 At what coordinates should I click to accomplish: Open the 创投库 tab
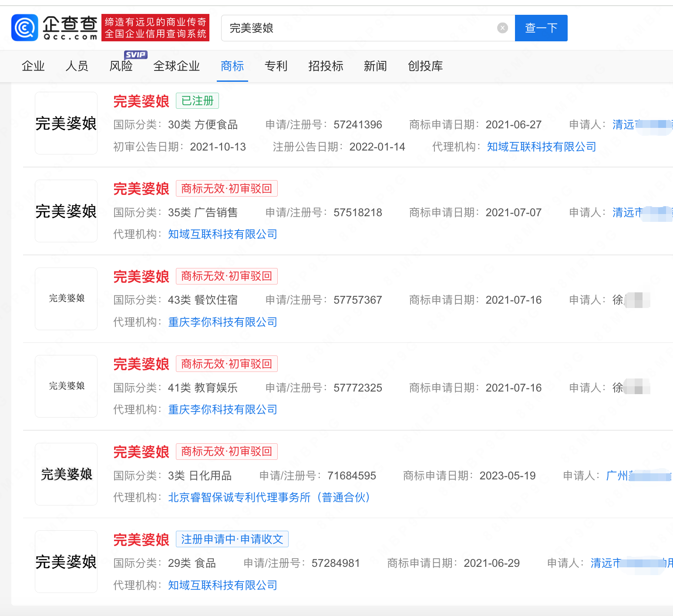pyautogui.click(x=425, y=66)
